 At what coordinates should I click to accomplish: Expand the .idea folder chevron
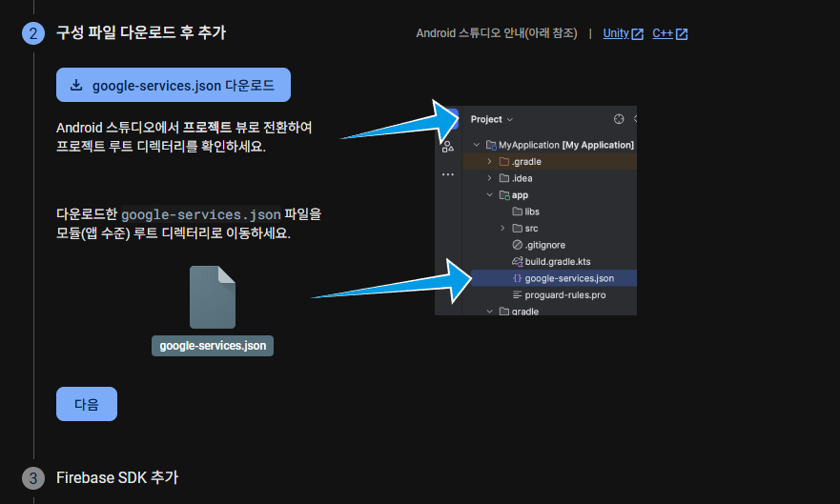point(489,178)
